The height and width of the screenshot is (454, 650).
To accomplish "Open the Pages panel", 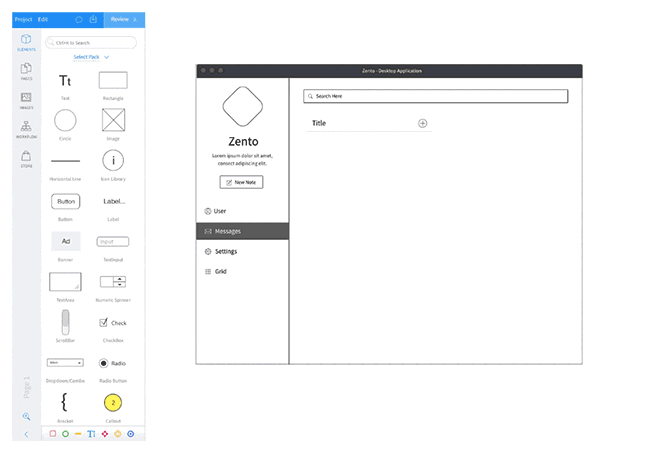I will [26, 71].
